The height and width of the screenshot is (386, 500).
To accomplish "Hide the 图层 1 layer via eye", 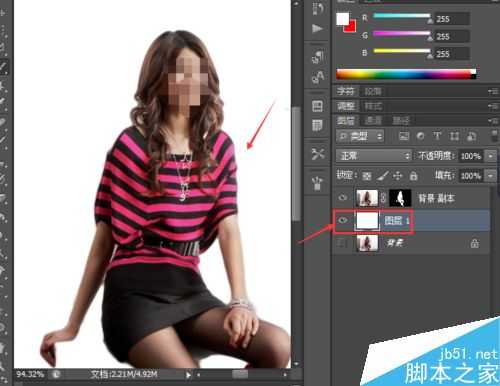I will pyautogui.click(x=343, y=220).
